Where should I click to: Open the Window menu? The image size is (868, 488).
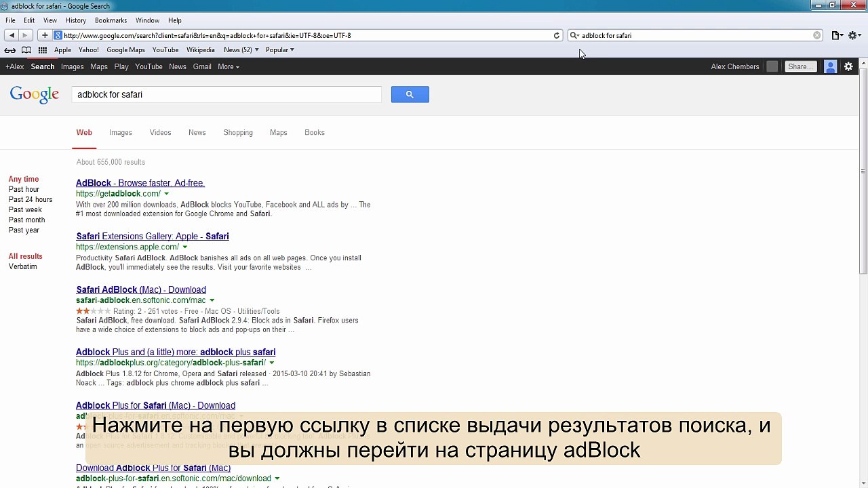coord(147,20)
